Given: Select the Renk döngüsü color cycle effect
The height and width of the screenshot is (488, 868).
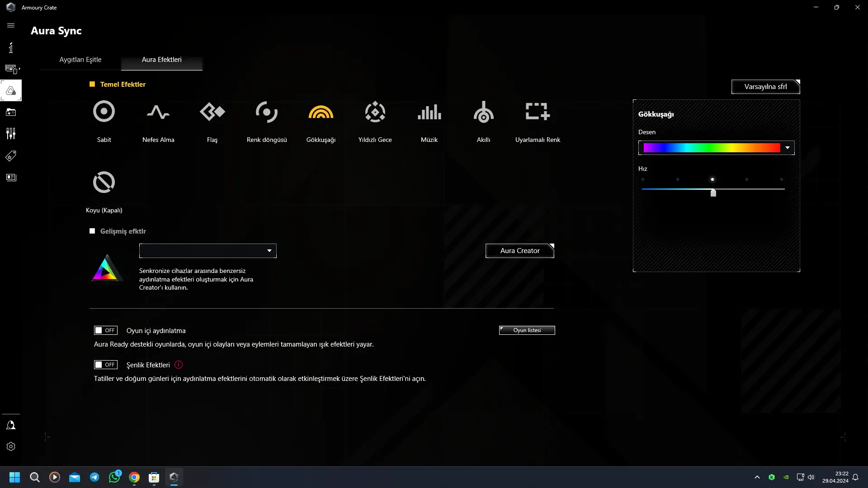Looking at the screenshot, I should (267, 112).
